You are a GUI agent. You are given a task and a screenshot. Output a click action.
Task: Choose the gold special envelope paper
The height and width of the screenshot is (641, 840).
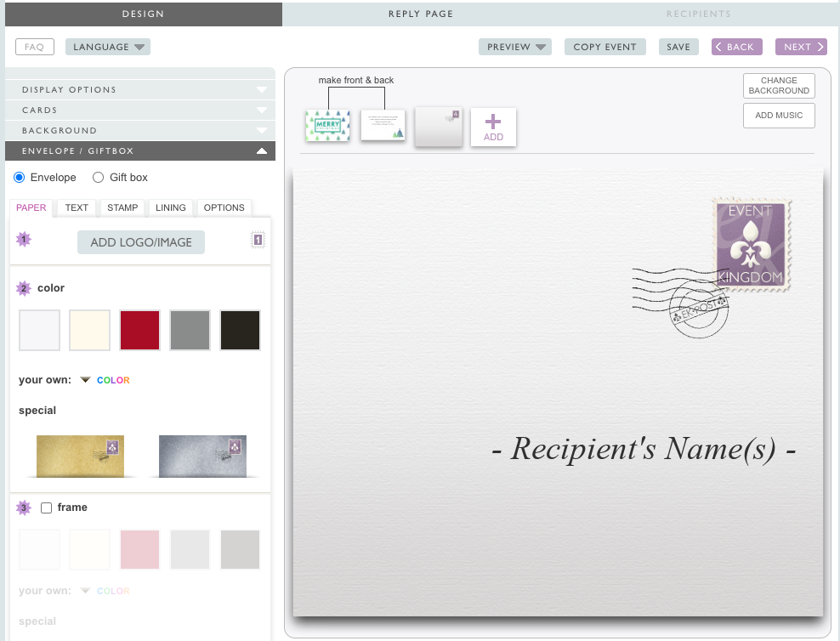[x=80, y=456]
